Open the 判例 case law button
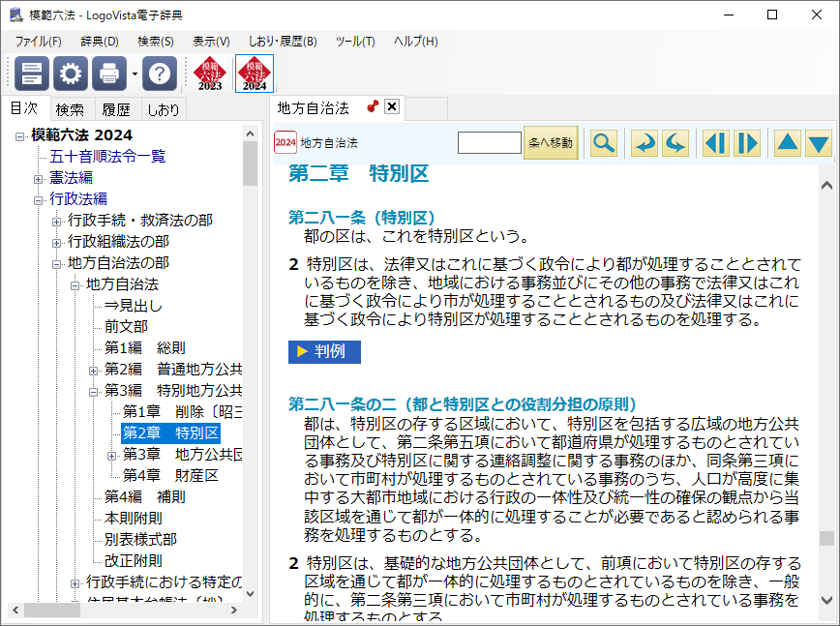 (x=324, y=351)
